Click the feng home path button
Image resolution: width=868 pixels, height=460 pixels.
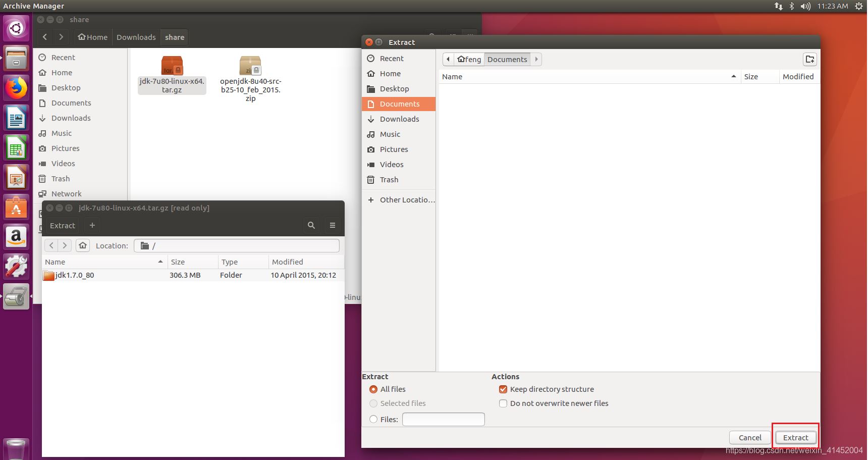click(469, 59)
